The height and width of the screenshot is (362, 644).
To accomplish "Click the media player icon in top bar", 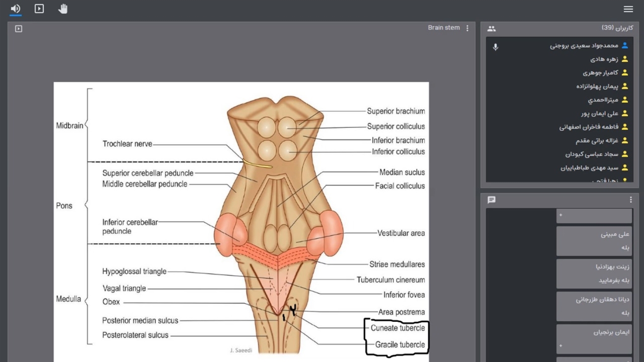I will pos(39,9).
